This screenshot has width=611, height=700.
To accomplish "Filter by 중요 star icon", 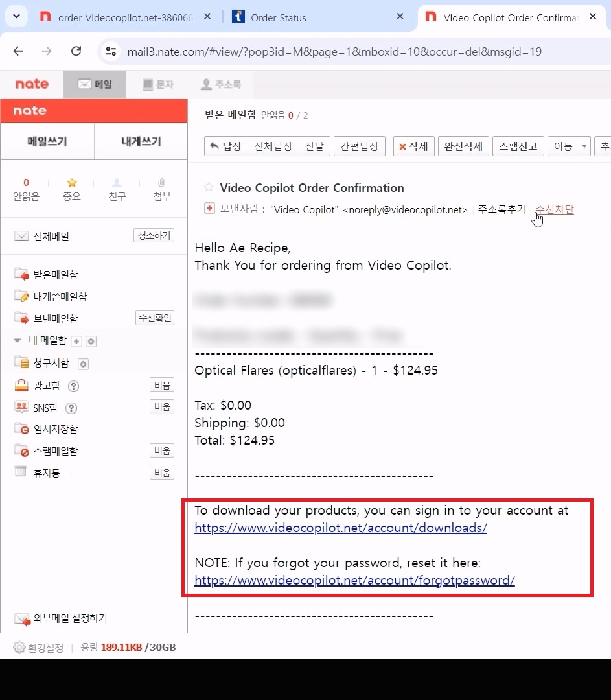I will pyautogui.click(x=71, y=190).
